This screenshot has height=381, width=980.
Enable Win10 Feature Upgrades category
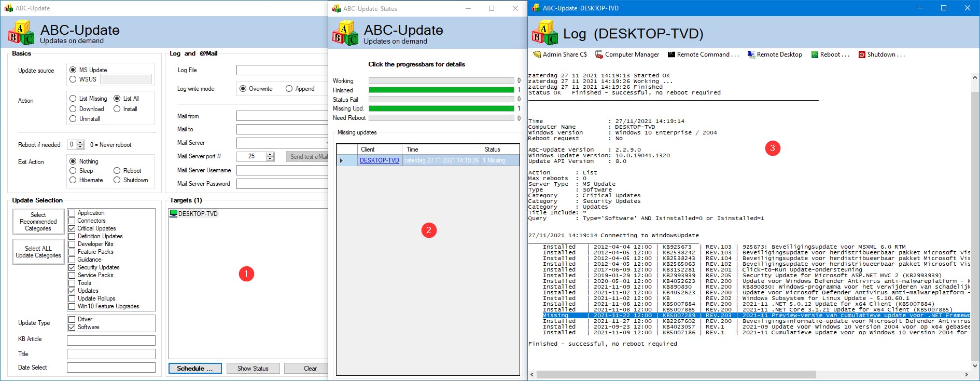point(72,306)
